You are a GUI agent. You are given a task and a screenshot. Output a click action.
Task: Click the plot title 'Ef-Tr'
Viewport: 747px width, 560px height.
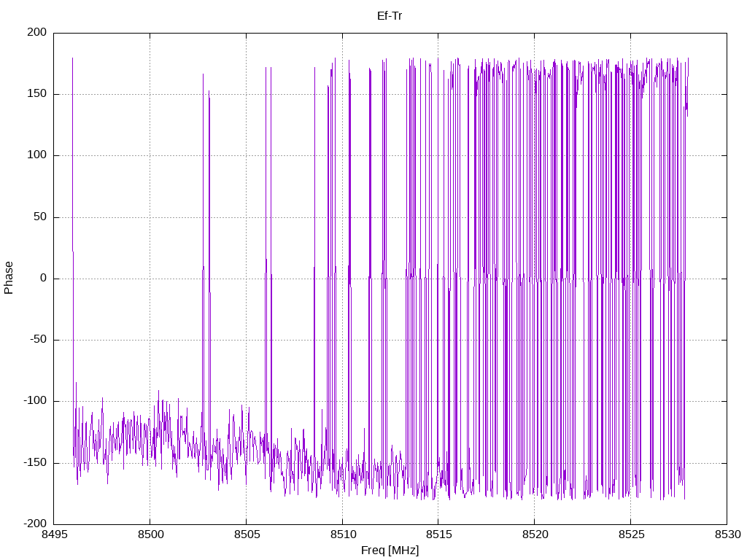pyautogui.click(x=390, y=16)
